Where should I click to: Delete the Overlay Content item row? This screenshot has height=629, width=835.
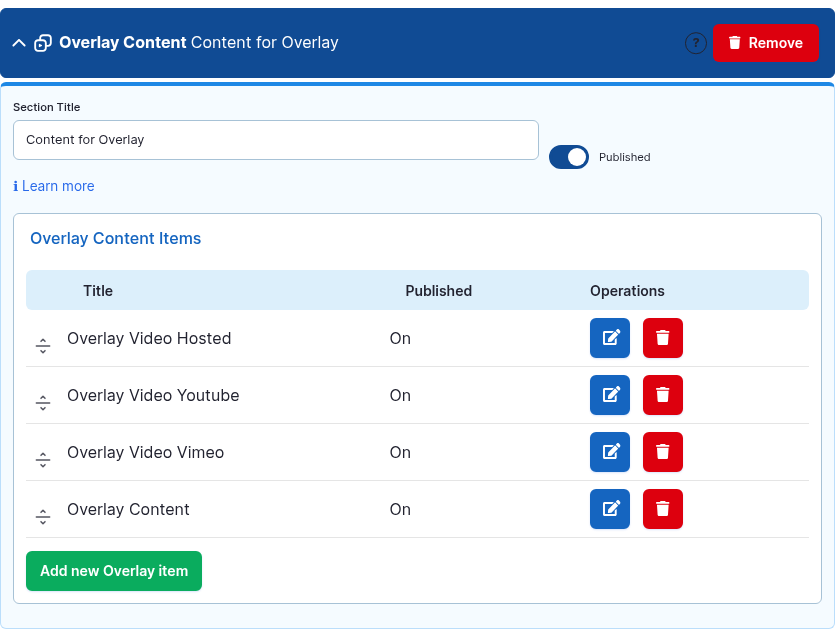pyautogui.click(x=662, y=509)
